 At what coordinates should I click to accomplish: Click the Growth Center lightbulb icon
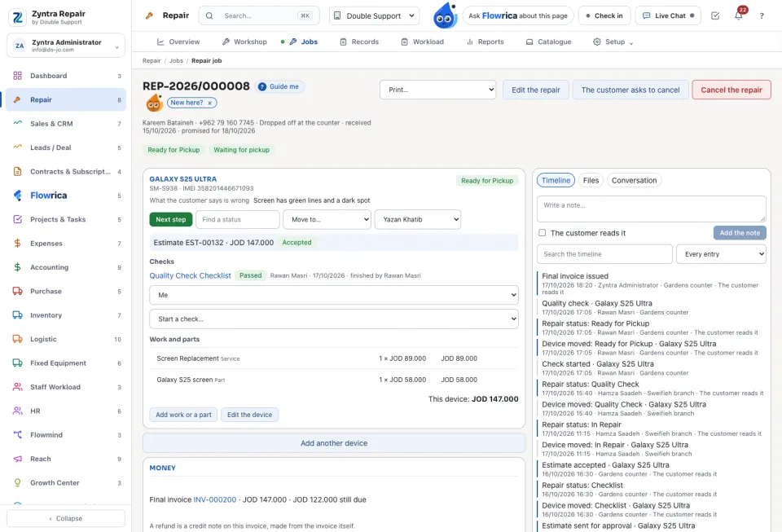tap(17, 482)
